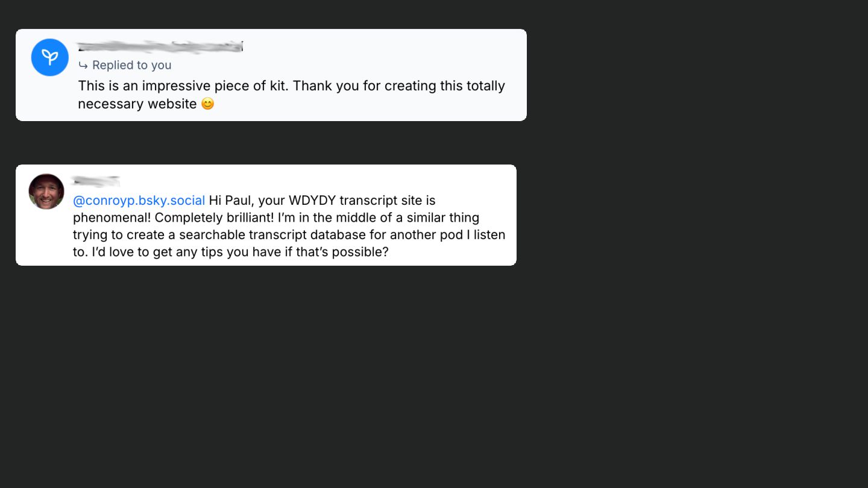Screen dimensions: 868x488
Task: Click the blue sprout avatar icon
Action: pyautogui.click(x=50, y=57)
